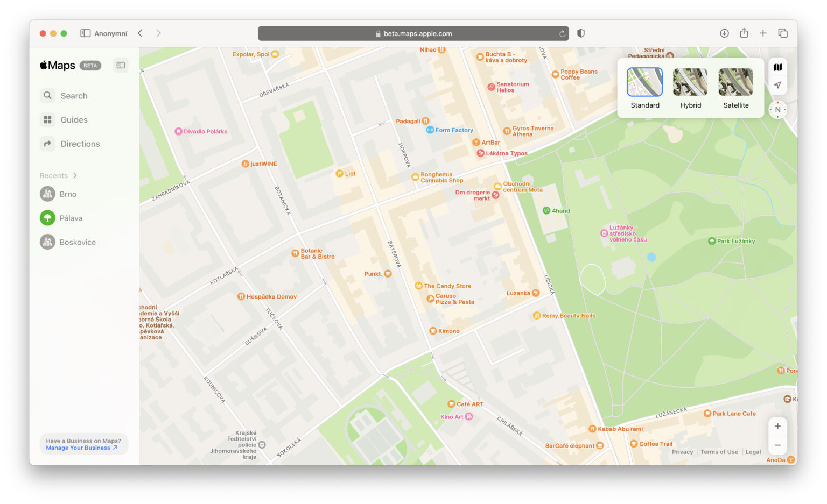
Task: Click the north compass indicator
Action: coord(777,110)
